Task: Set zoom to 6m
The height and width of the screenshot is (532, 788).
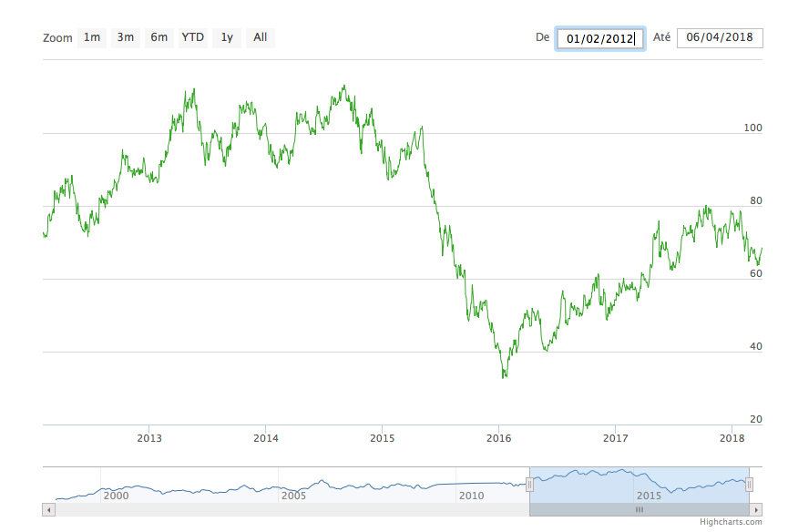Action: pyautogui.click(x=159, y=37)
